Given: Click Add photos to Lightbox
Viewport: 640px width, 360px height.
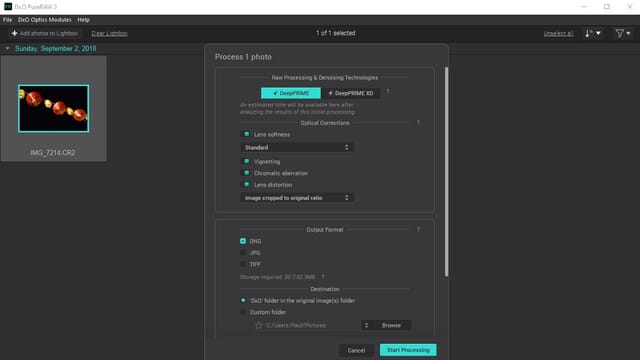Looking at the screenshot, I should tap(45, 33).
